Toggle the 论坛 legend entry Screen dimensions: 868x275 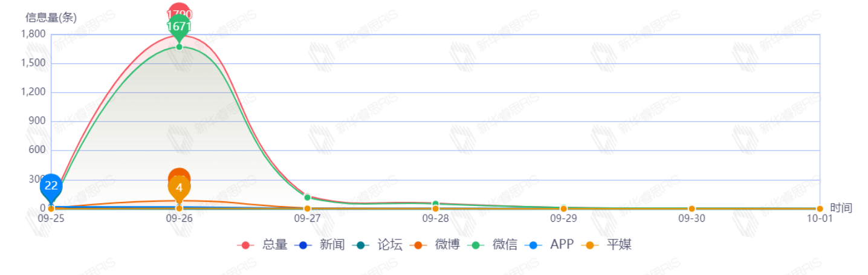[x=377, y=245]
